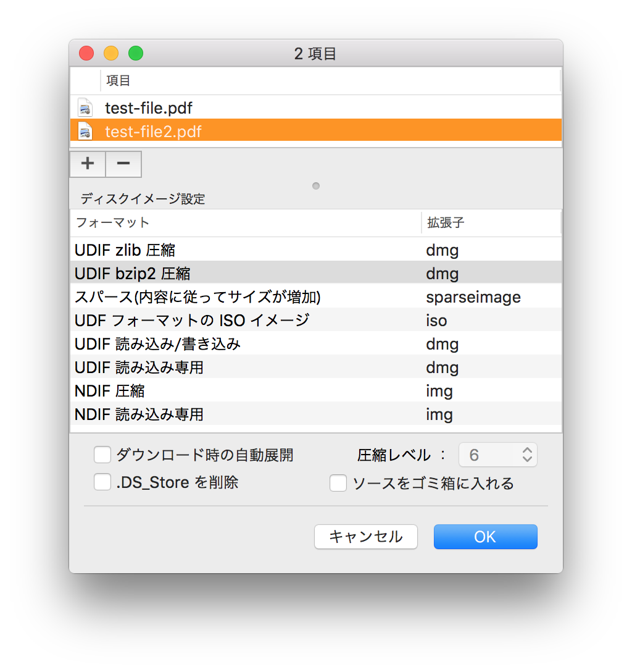
Task: Click the PDF icon beside test-file2.pdf
Action: click(85, 131)
